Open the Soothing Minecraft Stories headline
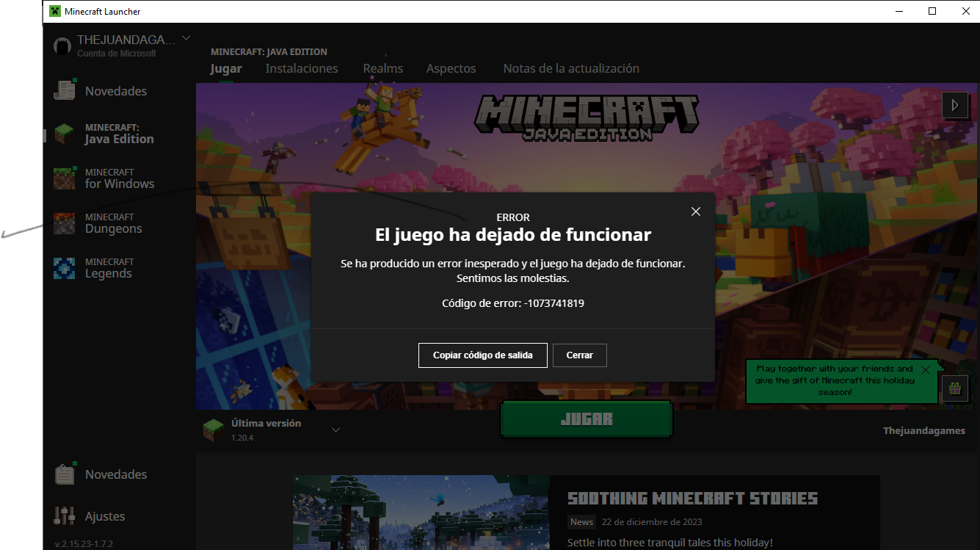The image size is (980, 550). coord(693,499)
